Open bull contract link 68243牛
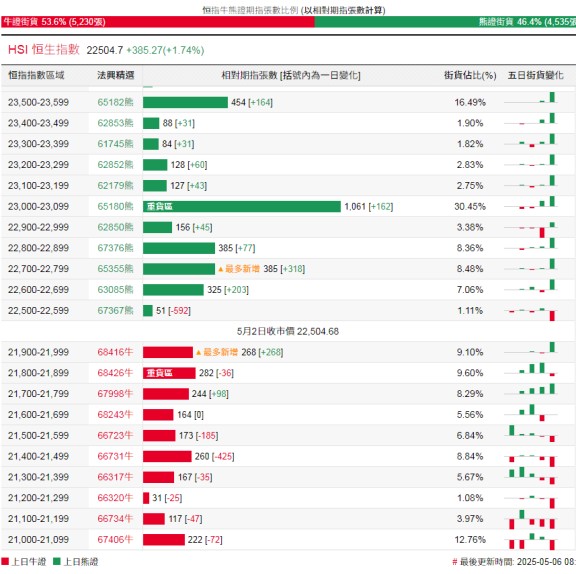Screen dimensions: 576x574 coord(115,414)
